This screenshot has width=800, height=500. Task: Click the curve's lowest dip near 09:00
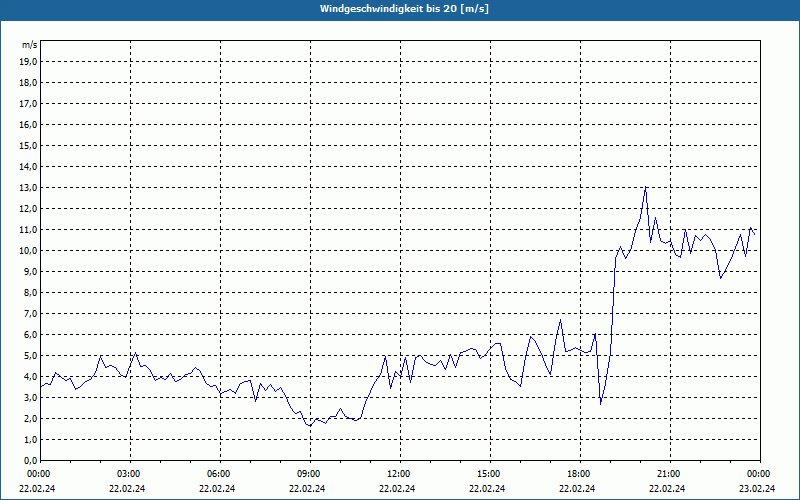[x=310, y=426]
